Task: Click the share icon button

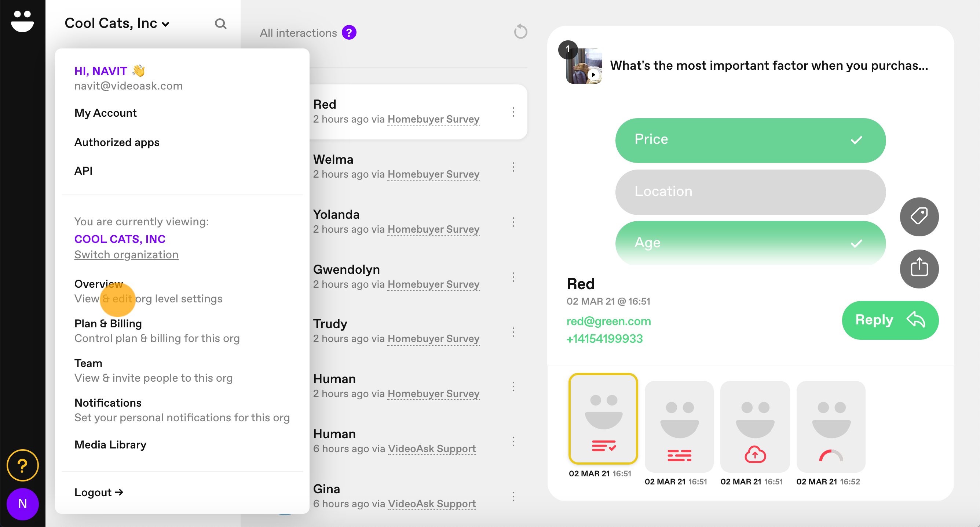Action: coord(919,268)
